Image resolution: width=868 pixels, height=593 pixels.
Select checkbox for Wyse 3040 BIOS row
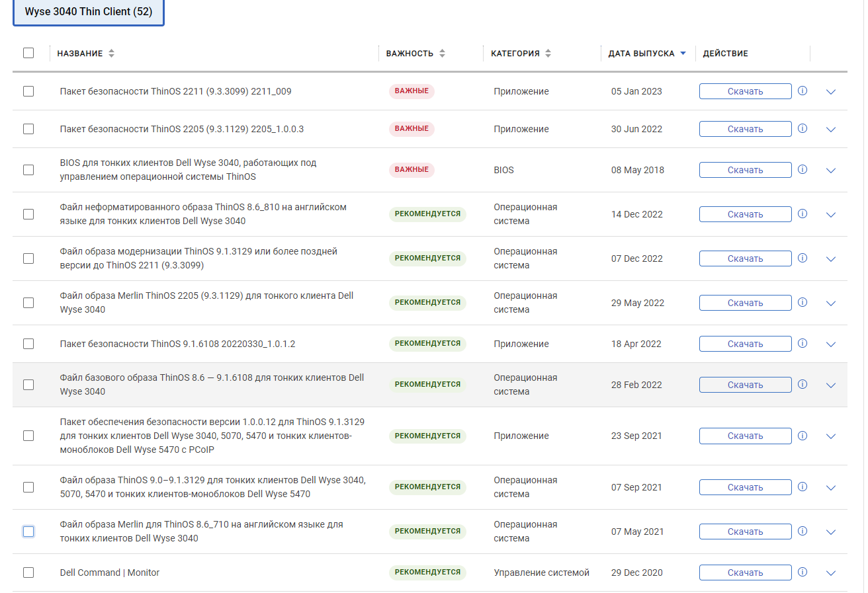click(28, 170)
